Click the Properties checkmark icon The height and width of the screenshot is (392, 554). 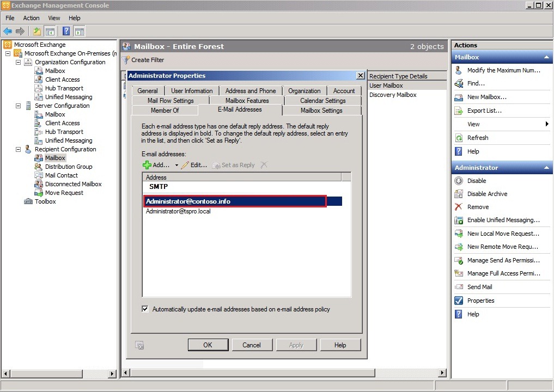[459, 301]
